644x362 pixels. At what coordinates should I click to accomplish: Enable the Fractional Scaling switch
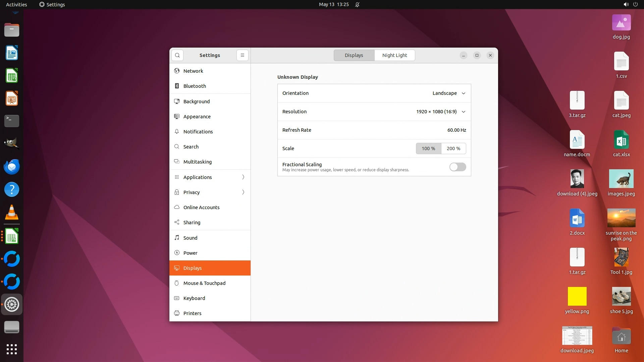[x=458, y=167]
